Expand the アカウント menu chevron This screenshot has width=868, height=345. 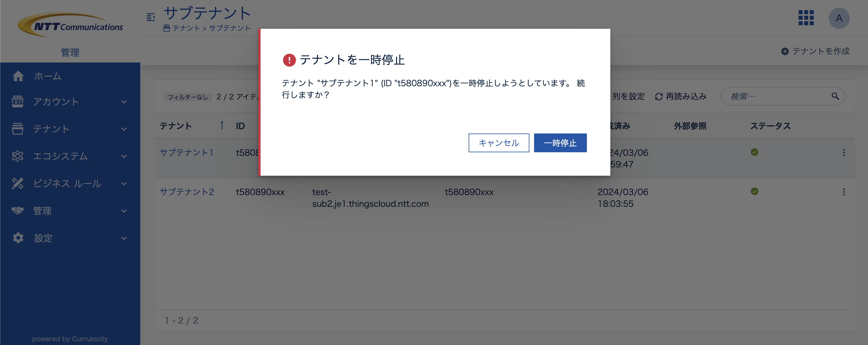coord(124,102)
